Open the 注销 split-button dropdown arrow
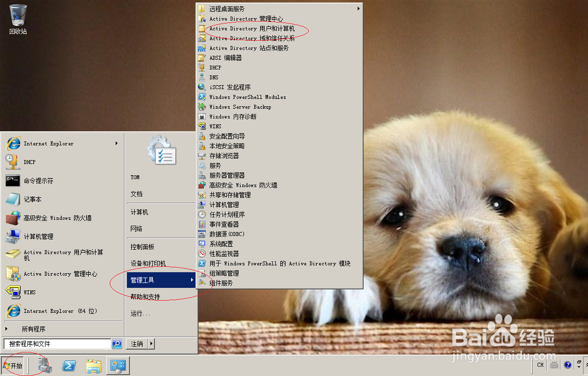This screenshot has height=376, width=588. (151, 344)
